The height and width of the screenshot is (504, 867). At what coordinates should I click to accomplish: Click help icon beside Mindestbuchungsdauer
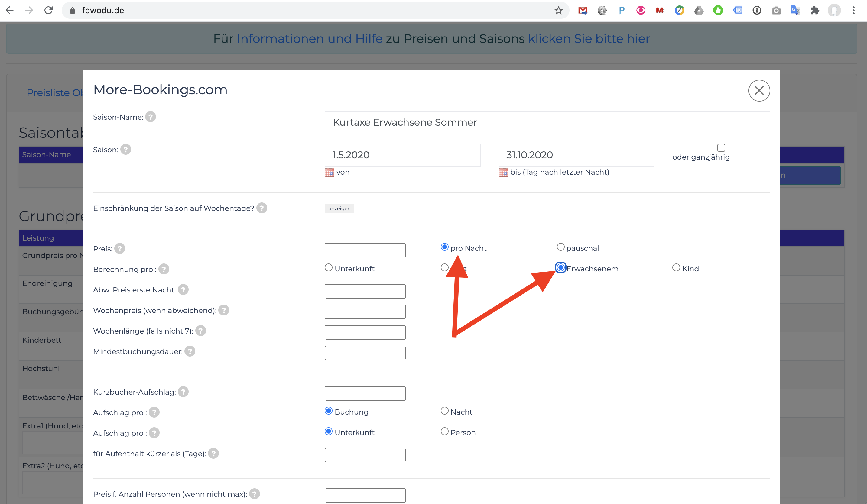click(x=190, y=351)
